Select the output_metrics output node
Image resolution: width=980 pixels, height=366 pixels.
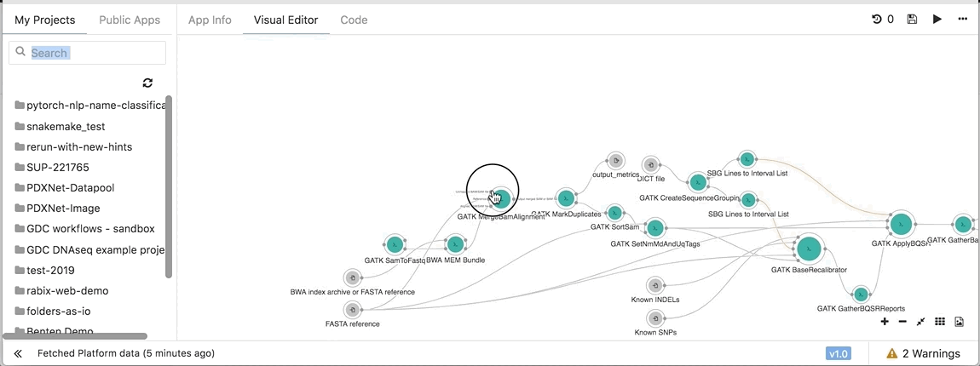(615, 162)
